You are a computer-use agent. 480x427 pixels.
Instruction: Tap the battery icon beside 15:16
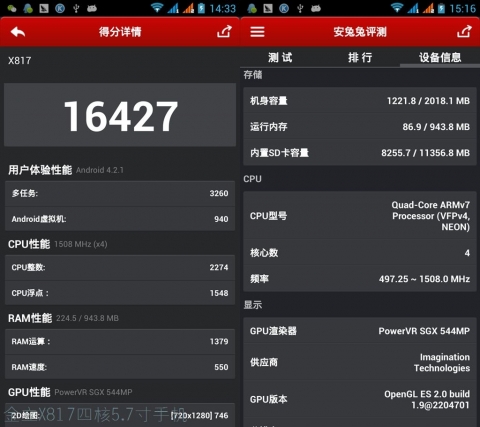tap(441, 8)
